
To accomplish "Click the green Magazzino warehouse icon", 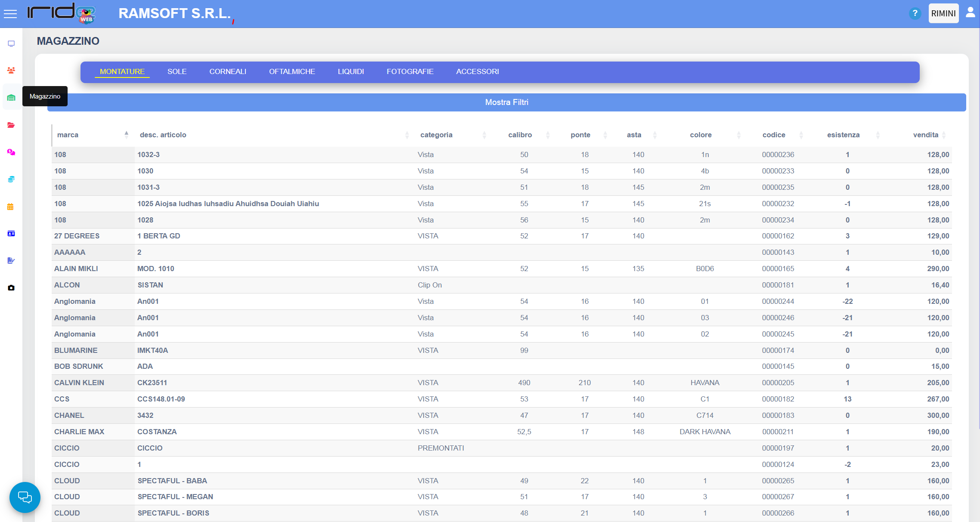I will pos(11,98).
